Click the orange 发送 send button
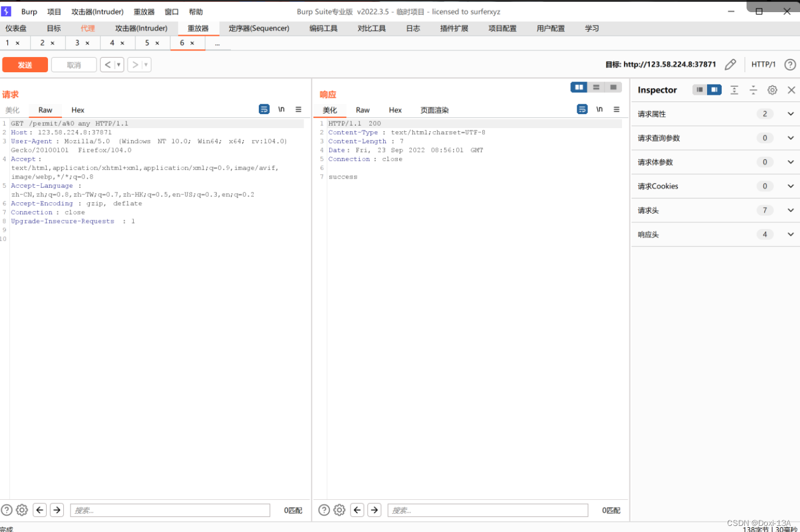This screenshot has width=800, height=532. [25, 64]
